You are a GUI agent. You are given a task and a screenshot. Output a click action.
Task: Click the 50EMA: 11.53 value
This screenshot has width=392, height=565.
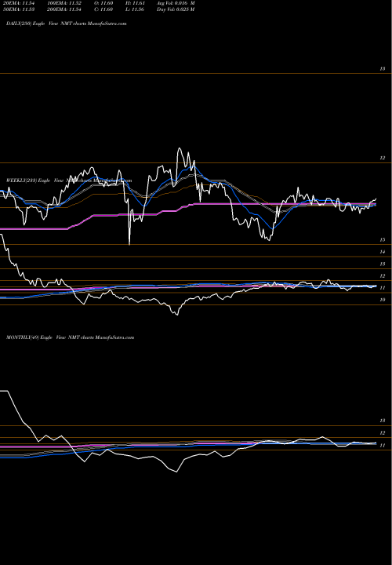(17, 9)
